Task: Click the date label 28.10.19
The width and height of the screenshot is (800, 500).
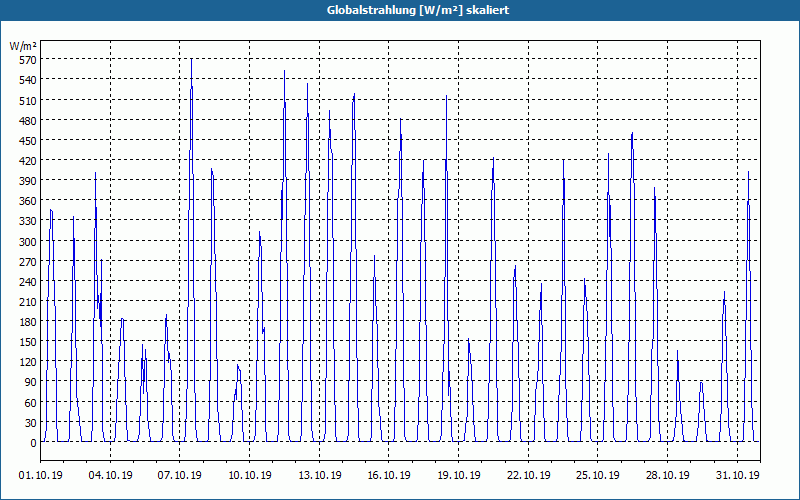Action: (667, 476)
